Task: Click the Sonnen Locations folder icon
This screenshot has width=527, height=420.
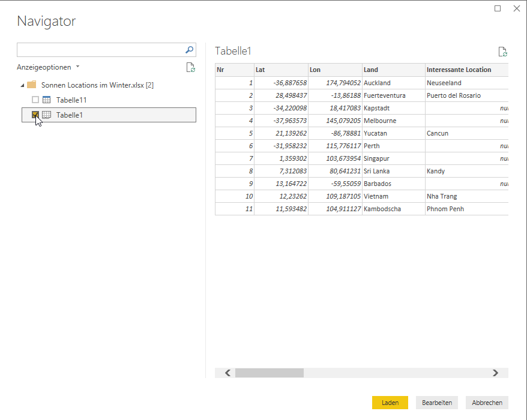Action: pyautogui.click(x=32, y=85)
